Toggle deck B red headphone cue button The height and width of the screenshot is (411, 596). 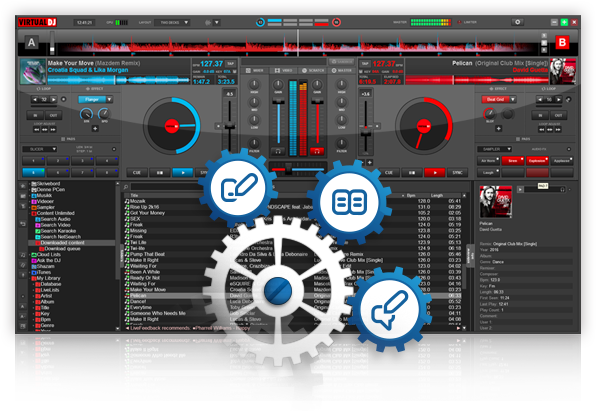[317, 151]
